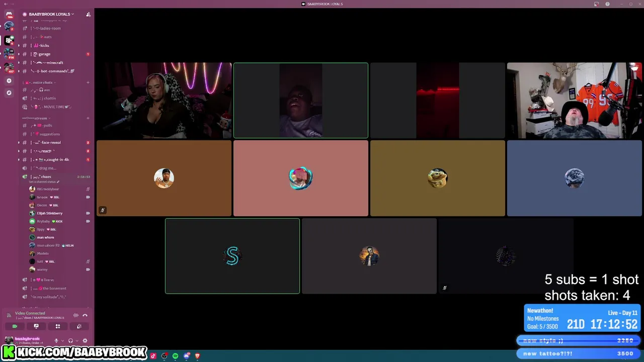Join the live vc voice channel
The image size is (644, 362).
point(56,280)
